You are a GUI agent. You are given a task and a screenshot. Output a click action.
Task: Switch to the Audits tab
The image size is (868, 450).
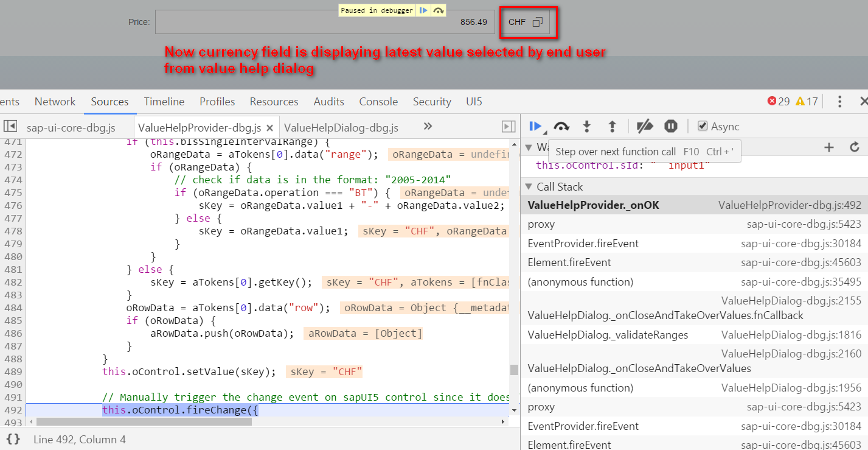[x=329, y=102]
